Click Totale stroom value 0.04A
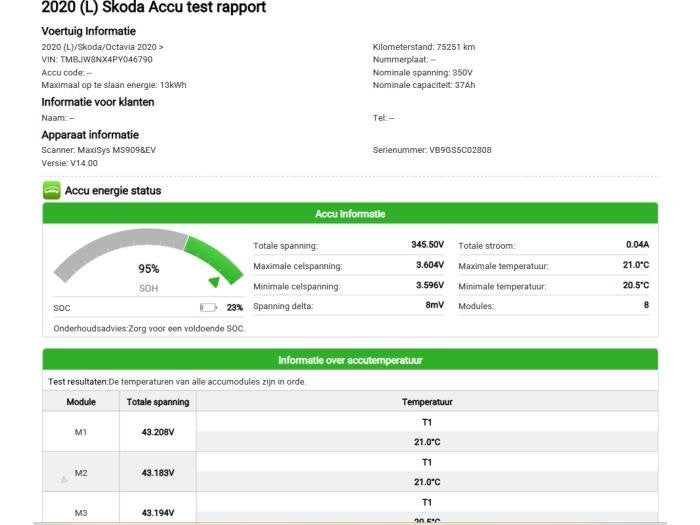Image resolution: width=700 pixels, height=525 pixels. [638, 245]
